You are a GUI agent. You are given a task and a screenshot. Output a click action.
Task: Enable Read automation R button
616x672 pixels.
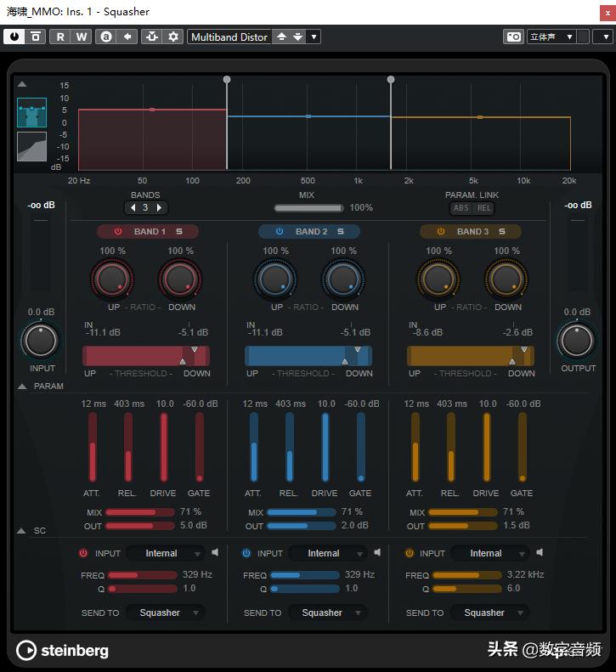click(x=60, y=37)
